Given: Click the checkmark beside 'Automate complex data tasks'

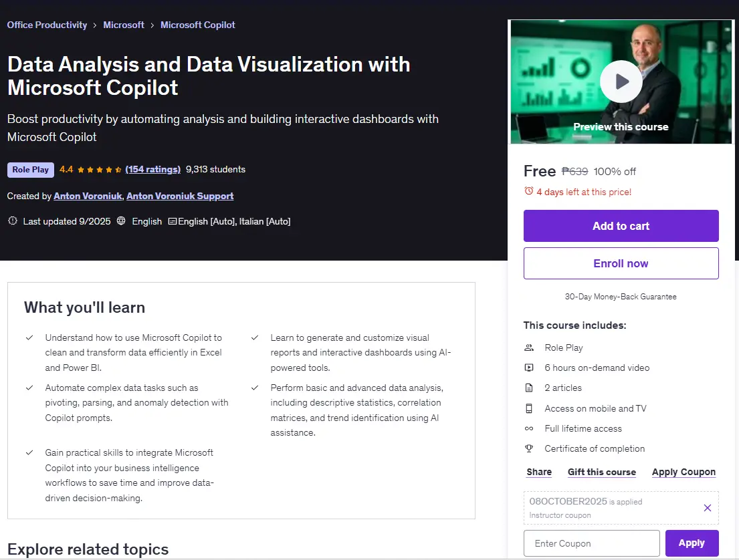Looking at the screenshot, I should click(29, 388).
